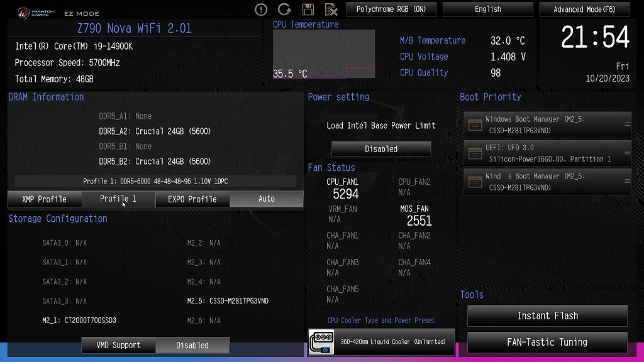Select the Profile 1 memory option
The height and width of the screenshot is (362, 644).
pos(118,199)
